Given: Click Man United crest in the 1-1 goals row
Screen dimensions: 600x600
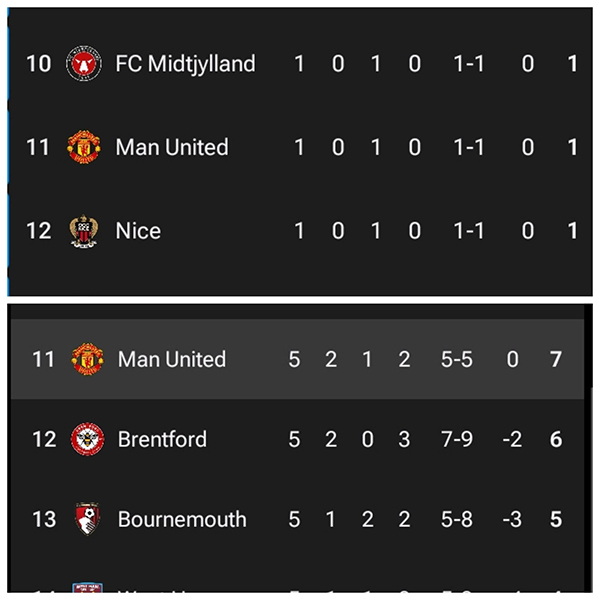Looking at the screenshot, I should [83, 147].
